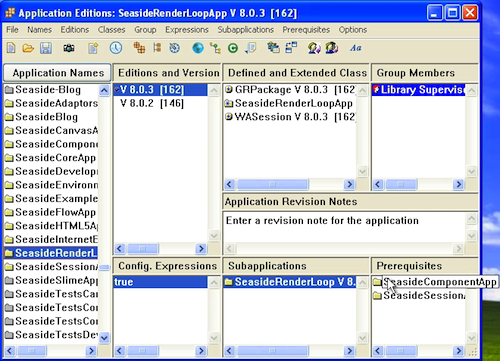Select SeasideSession prerequisite entry
Screen dimensions: 500x361
[x=419, y=295]
